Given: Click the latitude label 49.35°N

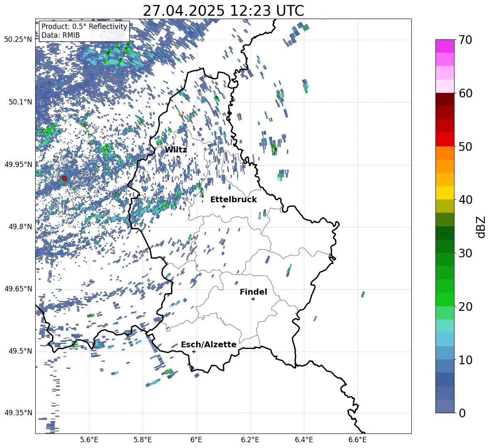Looking at the screenshot, I should click(x=18, y=413).
